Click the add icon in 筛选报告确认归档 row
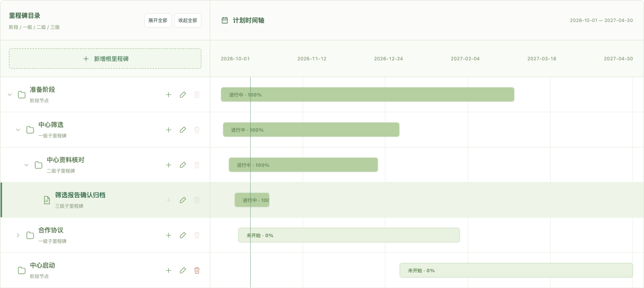The image size is (644, 288). [x=168, y=200]
